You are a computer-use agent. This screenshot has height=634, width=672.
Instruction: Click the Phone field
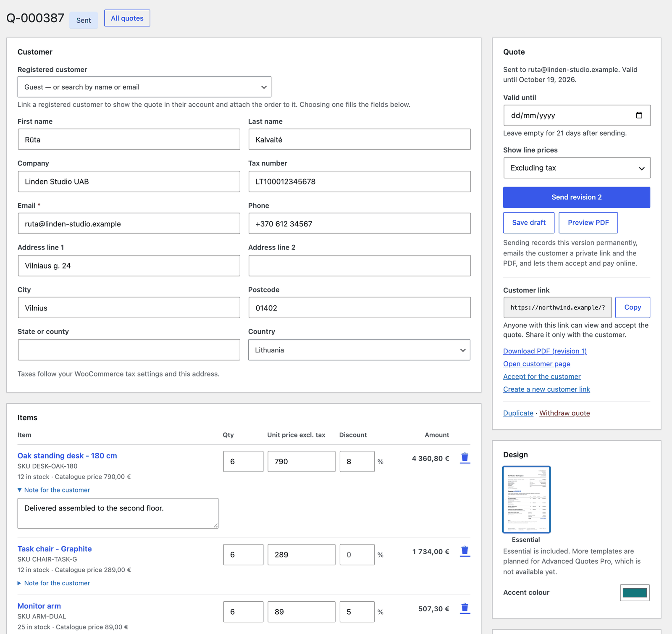click(x=360, y=224)
